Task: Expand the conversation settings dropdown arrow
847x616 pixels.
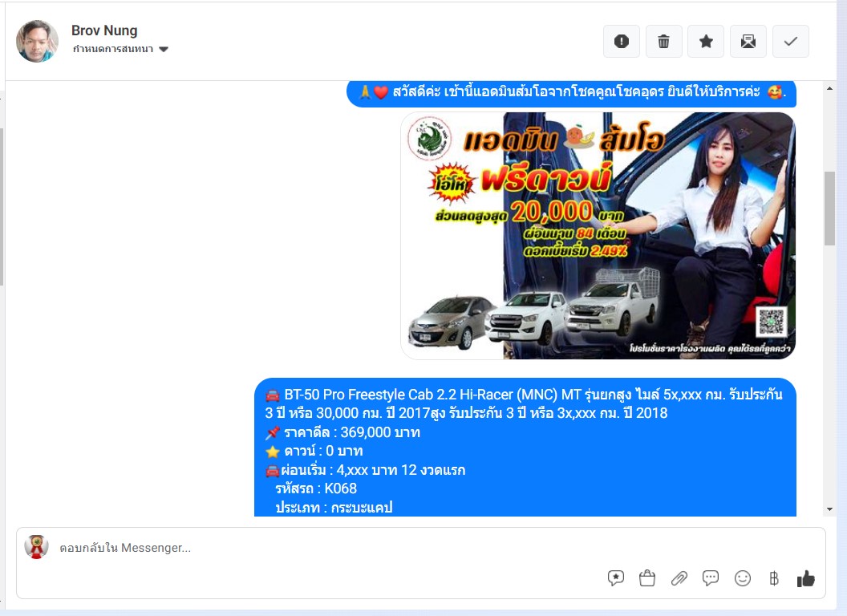Action: [x=164, y=50]
